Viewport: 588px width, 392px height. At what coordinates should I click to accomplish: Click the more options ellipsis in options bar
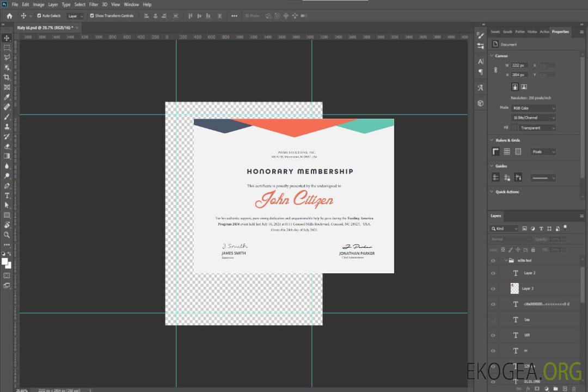[x=234, y=16]
